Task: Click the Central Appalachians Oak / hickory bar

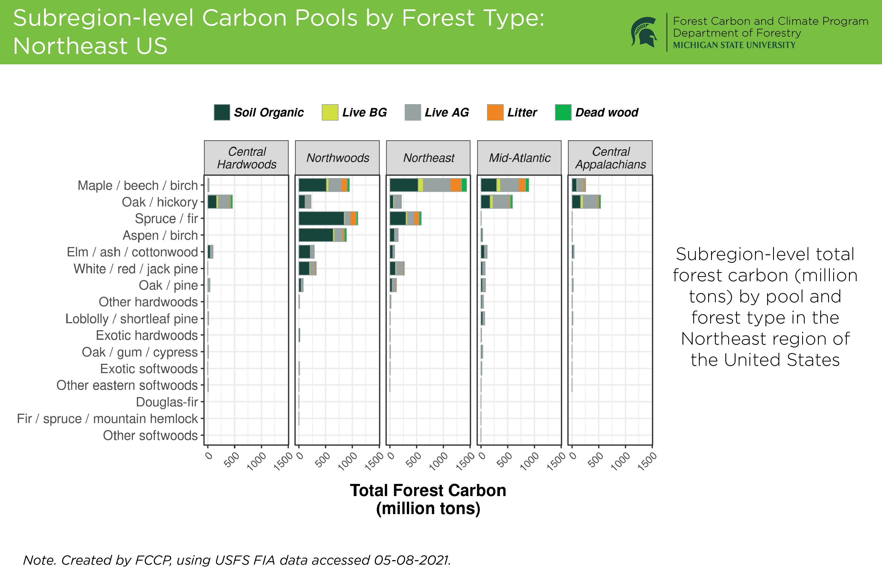Action: pyautogui.click(x=586, y=202)
